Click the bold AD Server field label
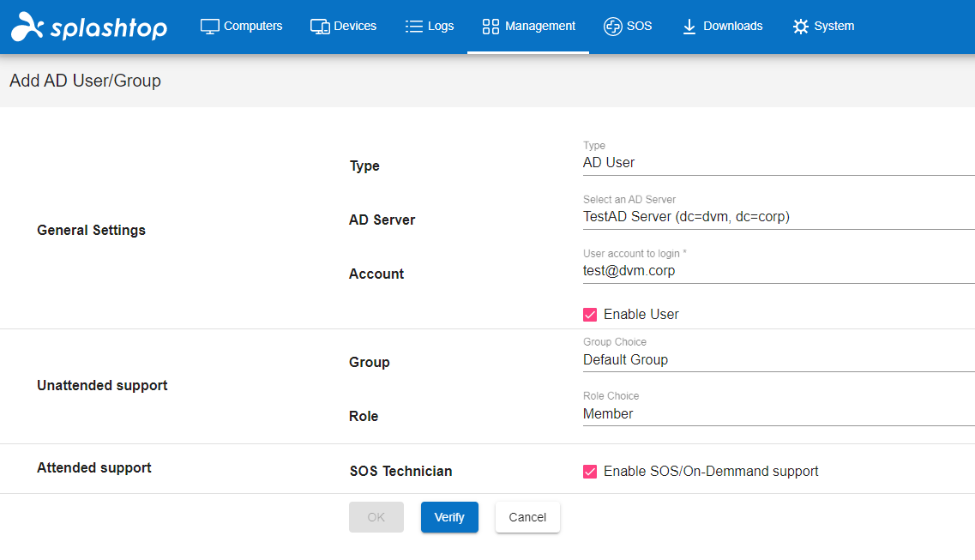 [382, 220]
